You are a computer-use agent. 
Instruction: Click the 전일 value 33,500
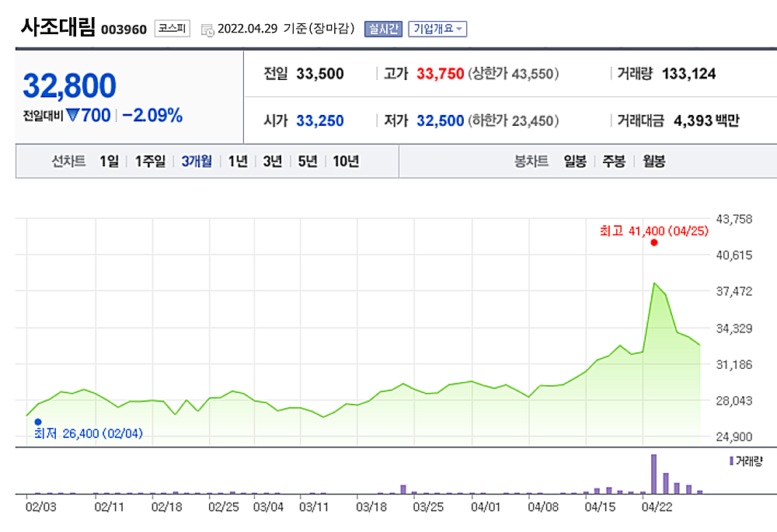coord(320,74)
